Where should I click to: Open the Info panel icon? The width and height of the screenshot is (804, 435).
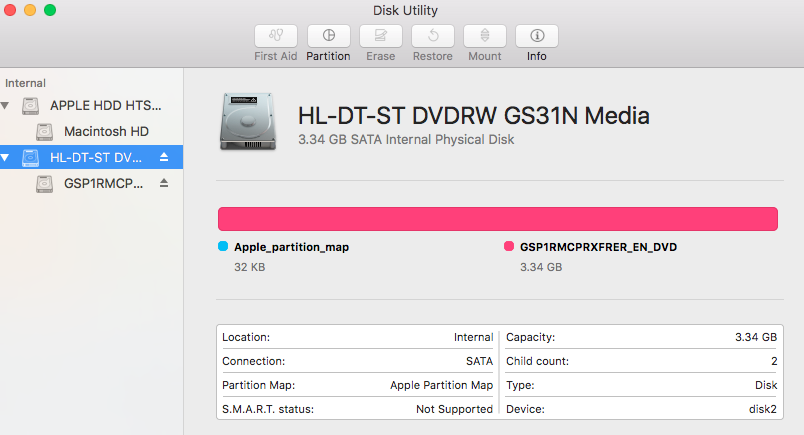537,35
